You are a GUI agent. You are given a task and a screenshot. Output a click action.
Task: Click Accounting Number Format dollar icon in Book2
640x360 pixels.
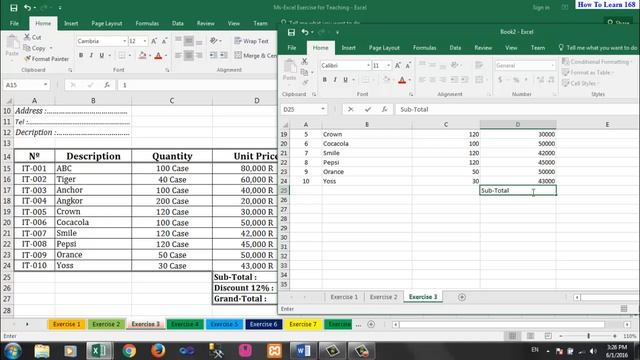click(500, 80)
